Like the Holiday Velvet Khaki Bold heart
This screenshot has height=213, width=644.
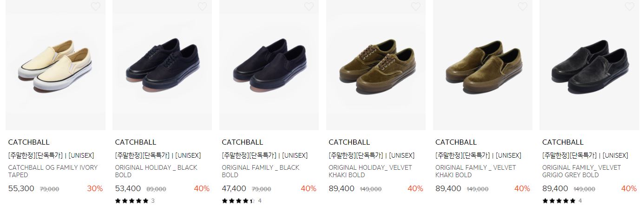416,7
